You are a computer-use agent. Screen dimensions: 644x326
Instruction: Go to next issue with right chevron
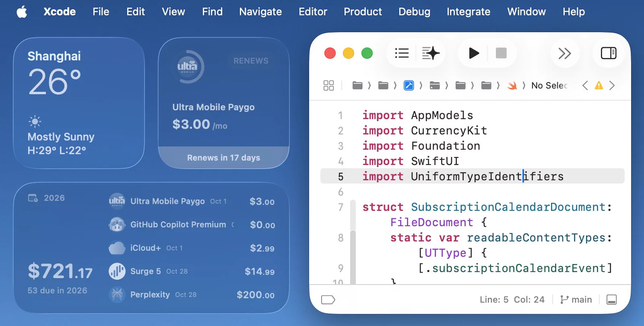point(612,85)
